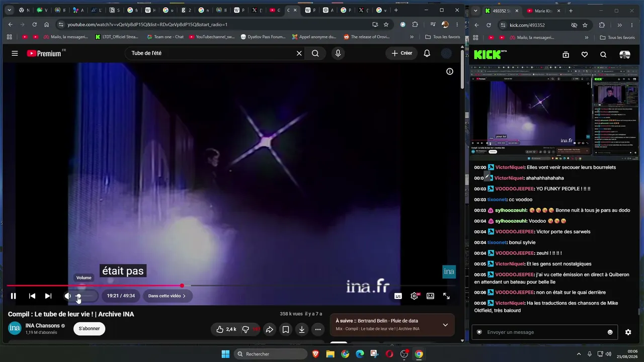Viewport: 644px width, 362px height.
Task: Show more bookmarks in YouTube window
Action: click(x=412, y=37)
